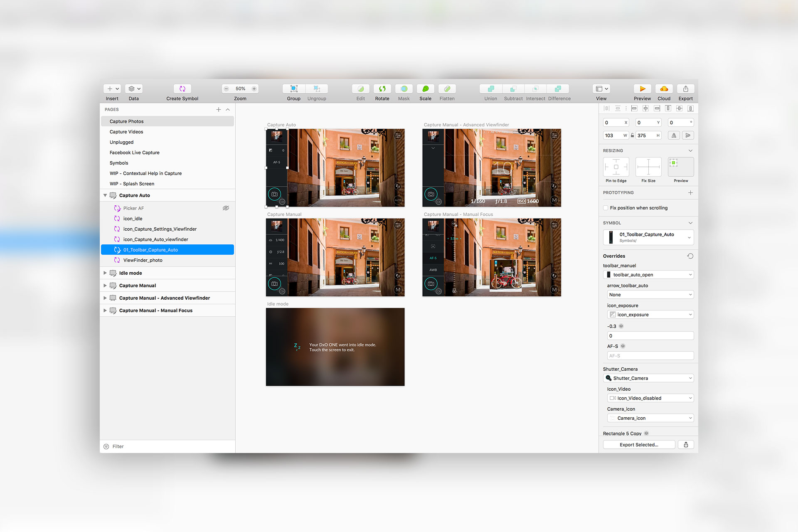Click the width input field showing 103
Image resolution: width=798 pixels, height=532 pixels.
pyautogui.click(x=613, y=135)
